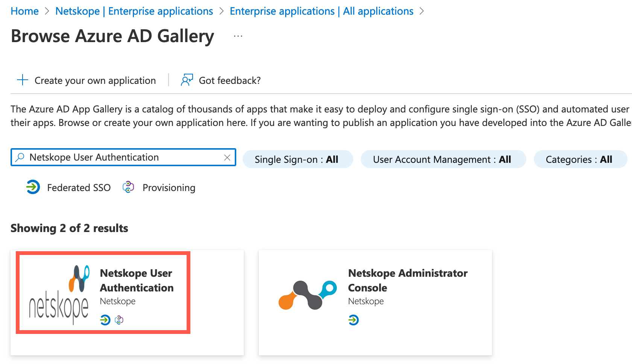Open the ellipsis menu next to page title
632x364 pixels.
click(237, 36)
